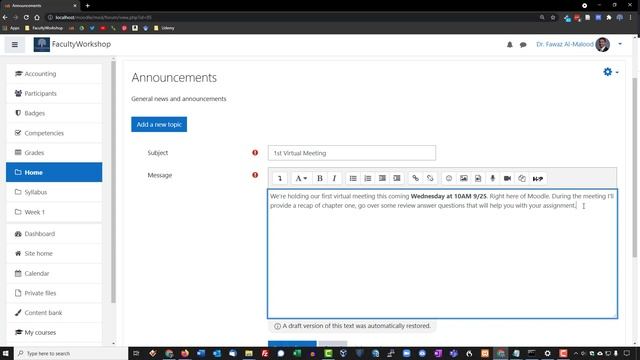Open Syllabus section in the sidebar

(54, 192)
